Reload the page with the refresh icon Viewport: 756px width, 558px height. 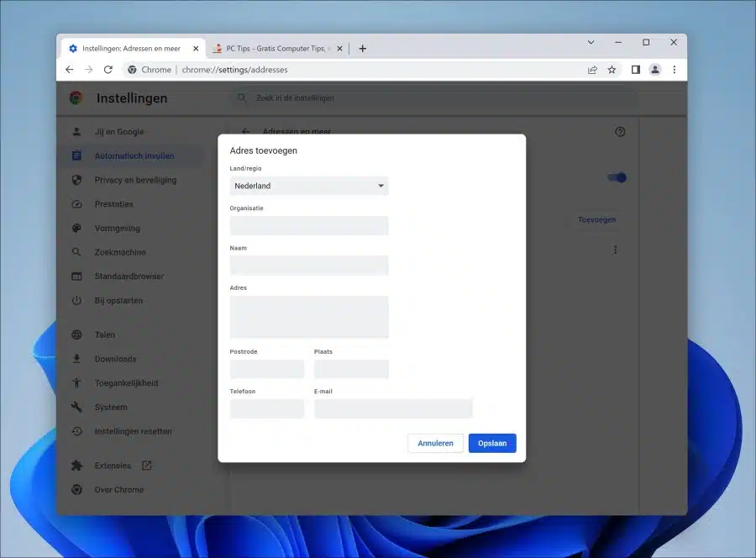108,70
